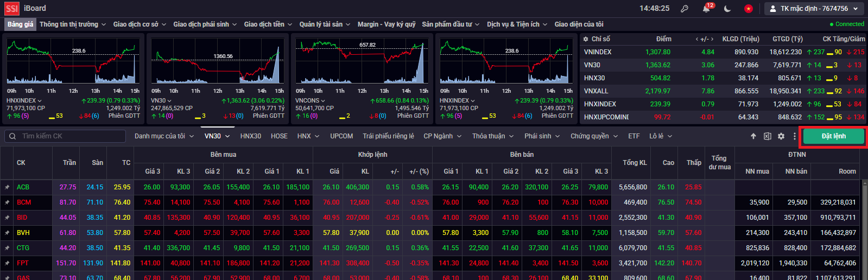
Task: Open the index table settings gear beside Chỉ số
Action: pos(586,39)
